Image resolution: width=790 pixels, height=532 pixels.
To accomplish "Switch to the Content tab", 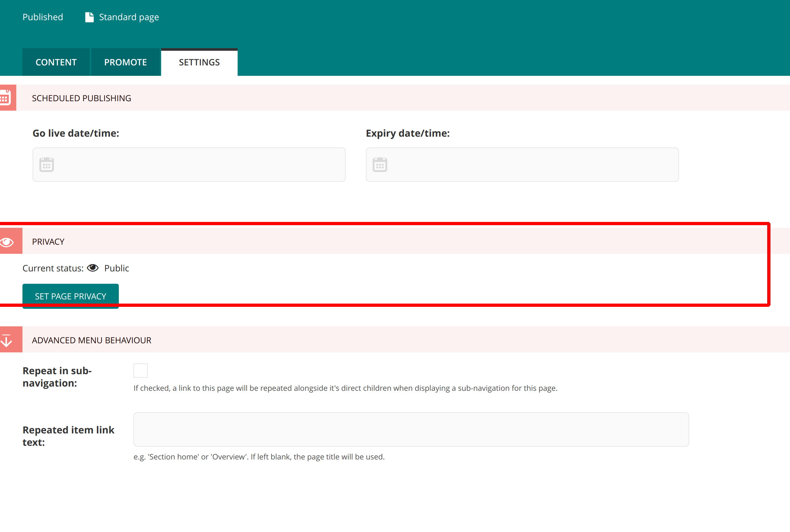I will tap(56, 62).
